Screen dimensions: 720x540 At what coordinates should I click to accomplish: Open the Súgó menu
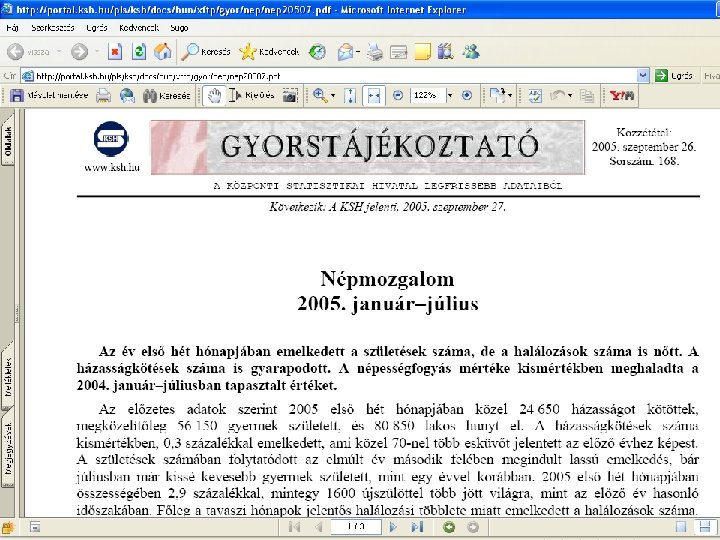click(179, 28)
